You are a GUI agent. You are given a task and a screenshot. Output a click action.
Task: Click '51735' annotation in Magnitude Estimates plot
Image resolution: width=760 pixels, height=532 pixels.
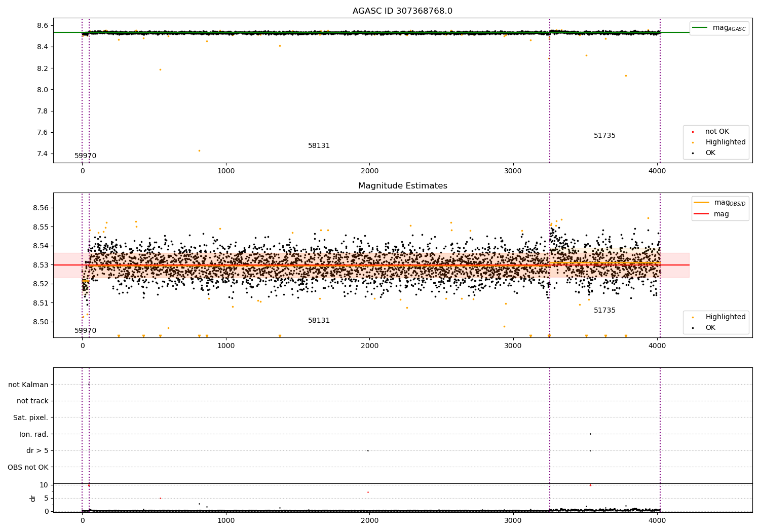(x=604, y=311)
